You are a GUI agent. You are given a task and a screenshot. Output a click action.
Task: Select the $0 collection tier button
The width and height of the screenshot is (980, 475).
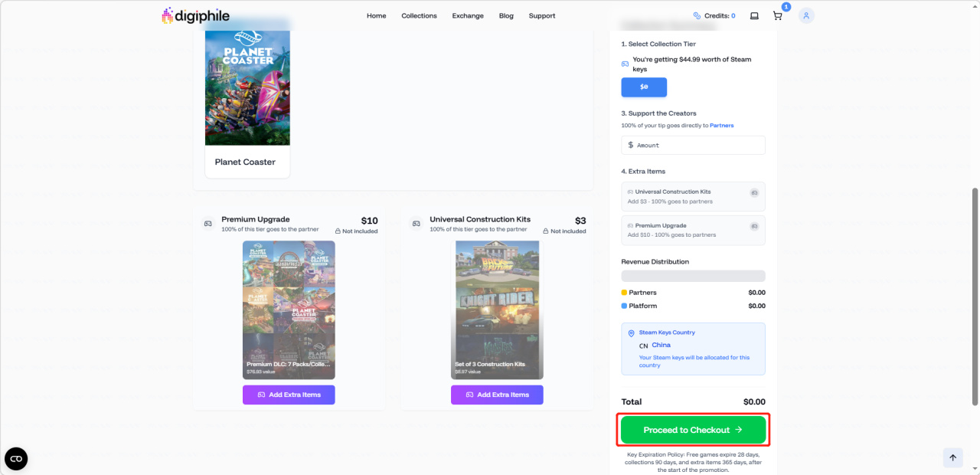[644, 87]
